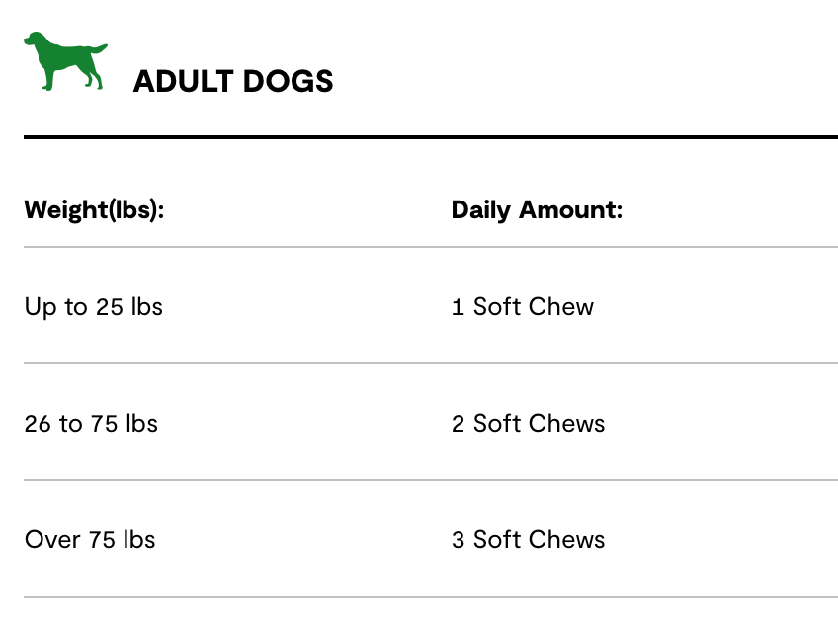This screenshot has height=644, width=838.
Task: Pick the 26 to 75 lbs row label
Action: pos(91,424)
